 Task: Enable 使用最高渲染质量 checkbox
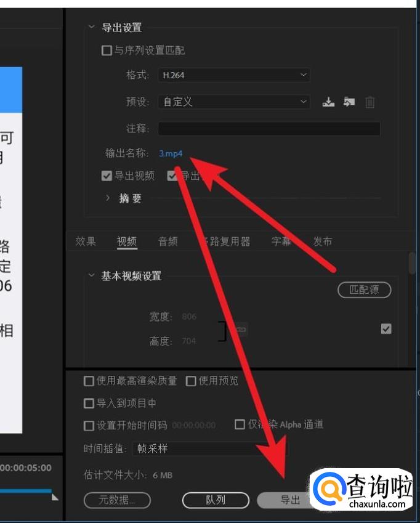tap(89, 381)
